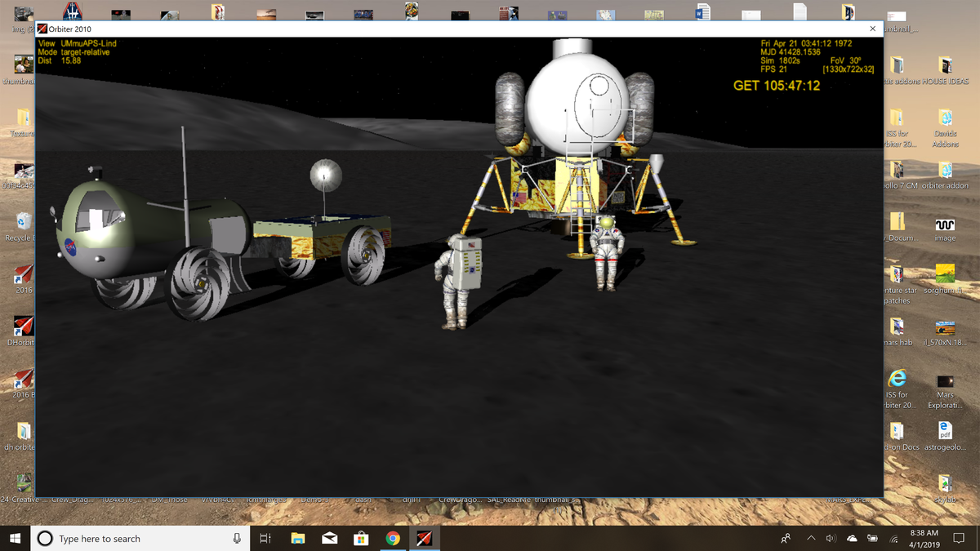Select the image desktop file icon
Screen dimensions: 980x551
coord(946,228)
